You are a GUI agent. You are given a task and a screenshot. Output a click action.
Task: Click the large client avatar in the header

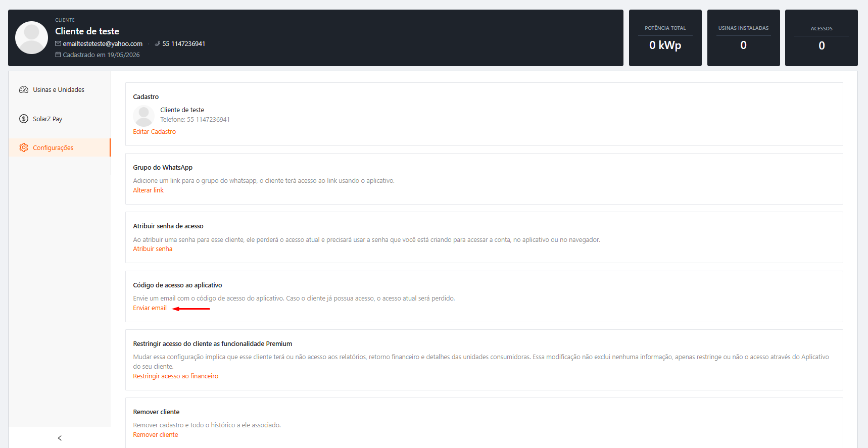(32, 38)
